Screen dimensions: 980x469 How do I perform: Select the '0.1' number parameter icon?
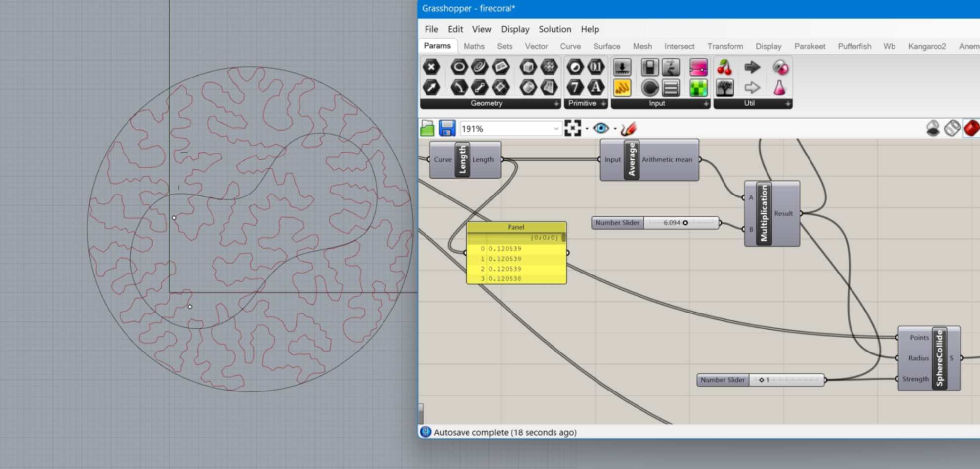click(x=596, y=67)
